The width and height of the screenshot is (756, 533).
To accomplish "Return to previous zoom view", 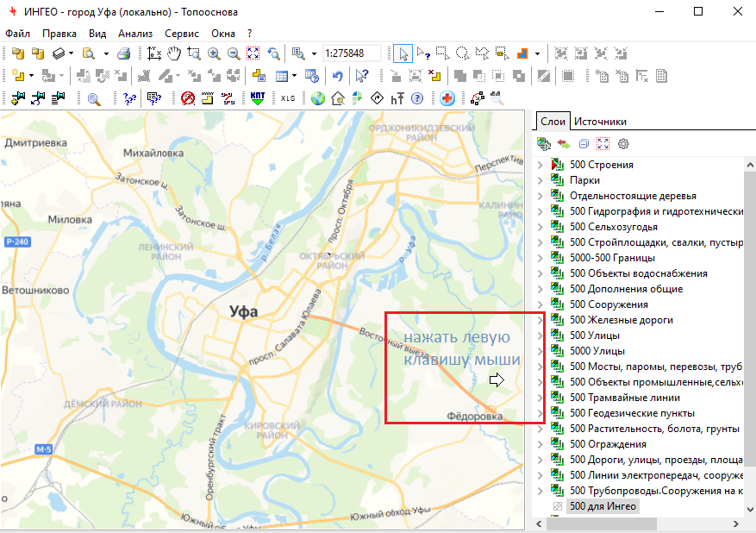I will [273, 53].
